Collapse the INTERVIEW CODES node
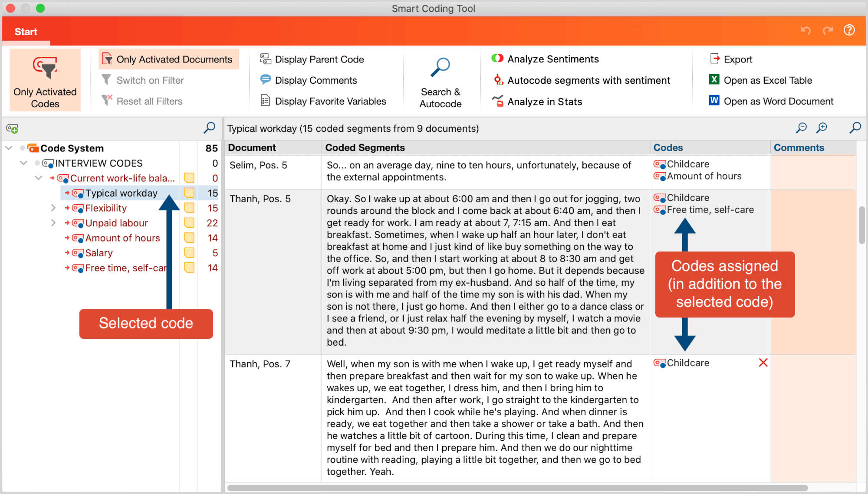The width and height of the screenshot is (868, 494). pos(24,164)
